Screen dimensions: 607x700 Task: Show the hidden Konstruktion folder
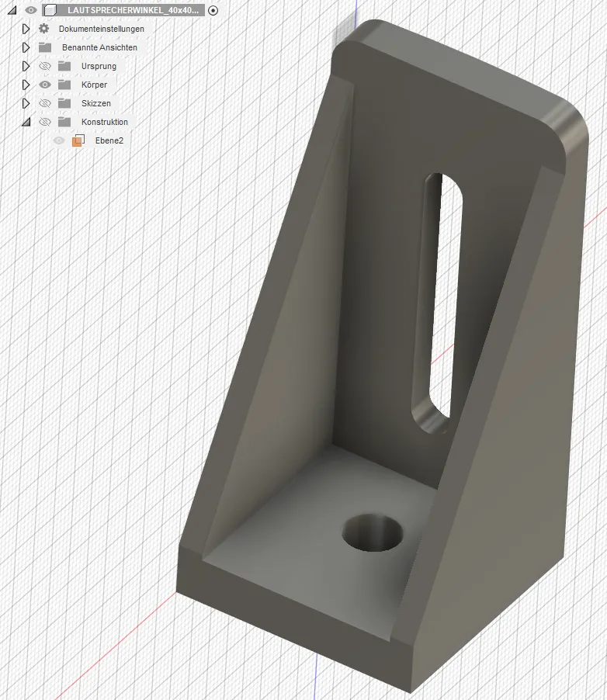[45, 122]
